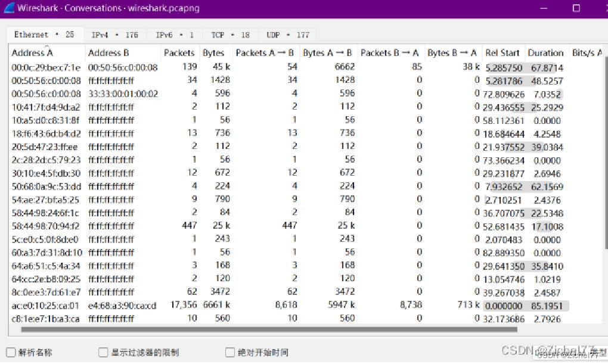Viewport: 608px width, 364px height.
Task: Click the 8,738 packets B to A cell
Action: tap(411, 305)
